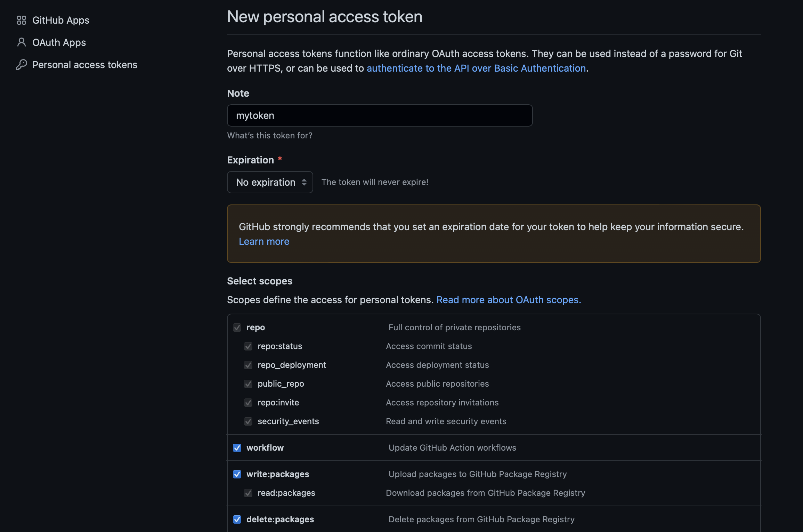803x532 pixels.
Task: Click the Personal access tokens key icon
Action: click(x=21, y=65)
